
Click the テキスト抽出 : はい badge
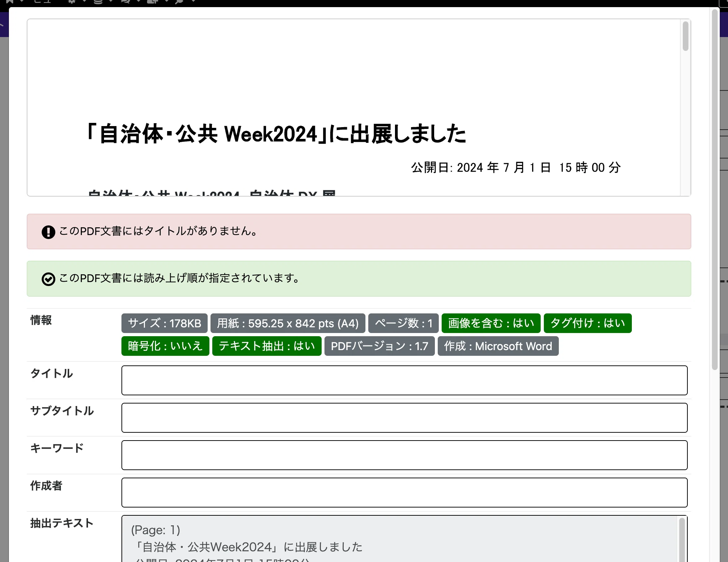(x=267, y=346)
